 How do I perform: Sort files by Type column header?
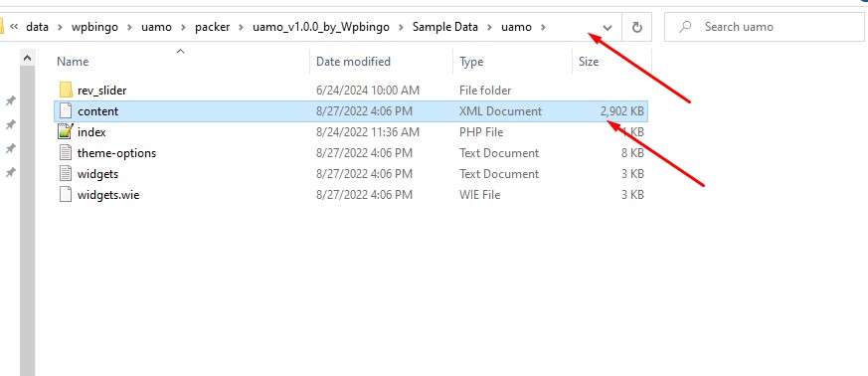471,62
